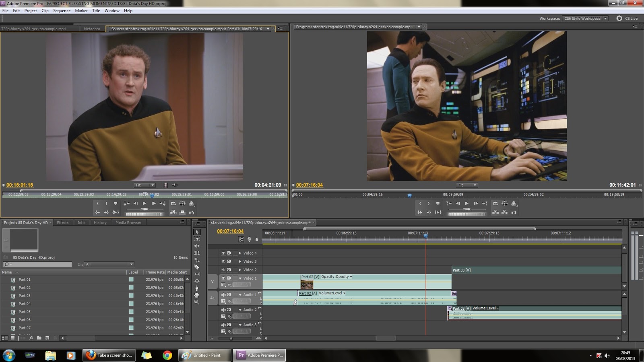Click New Item icon in Project panel
The image size is (644, 362).
[47, 338]
